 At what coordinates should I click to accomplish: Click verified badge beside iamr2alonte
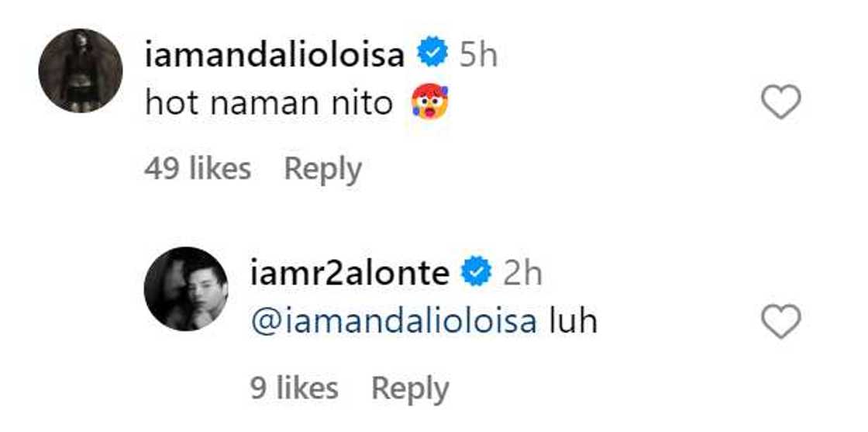(x=477, y=271)
